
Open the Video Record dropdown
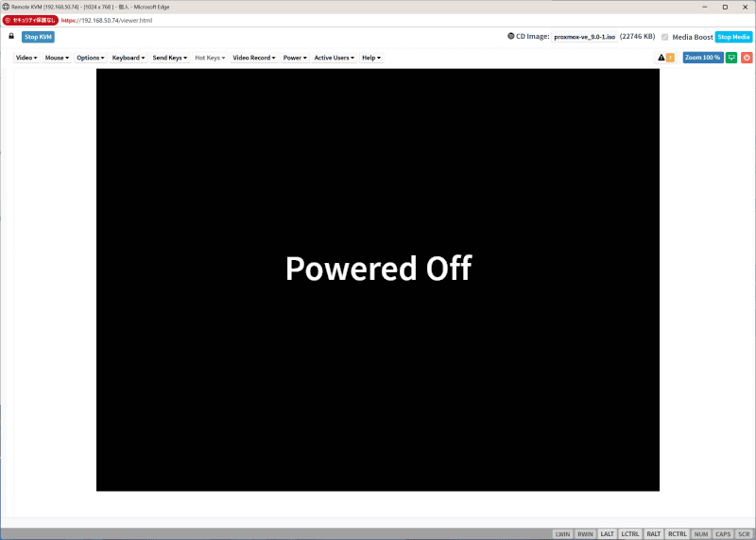point(253,58)
